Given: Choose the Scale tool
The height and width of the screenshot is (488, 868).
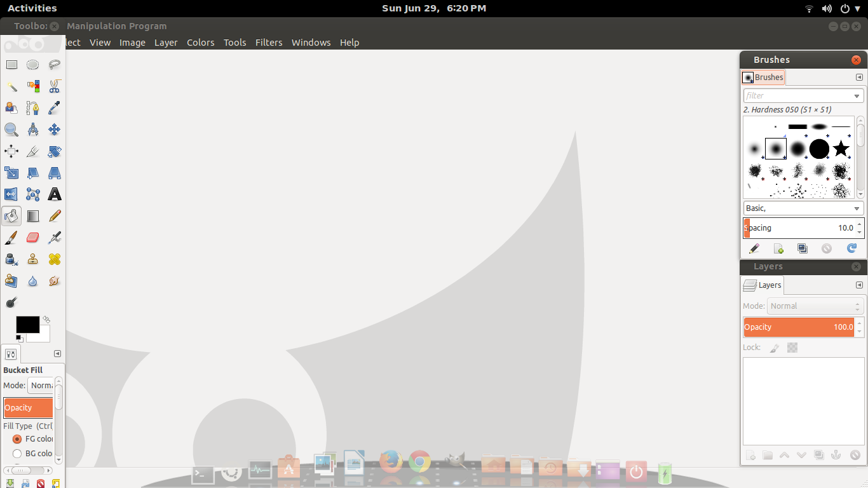Looking at the screenshot, I should [11, 173].
